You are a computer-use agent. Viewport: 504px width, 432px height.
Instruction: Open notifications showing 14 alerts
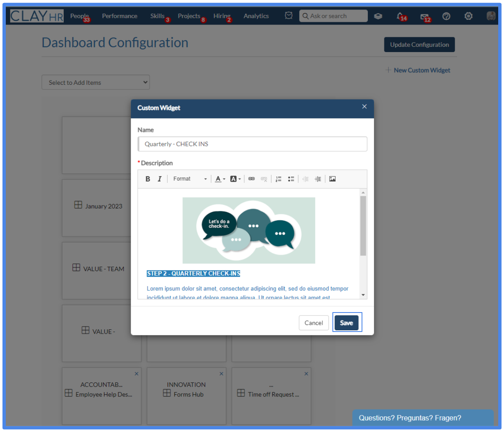(400, 16)
